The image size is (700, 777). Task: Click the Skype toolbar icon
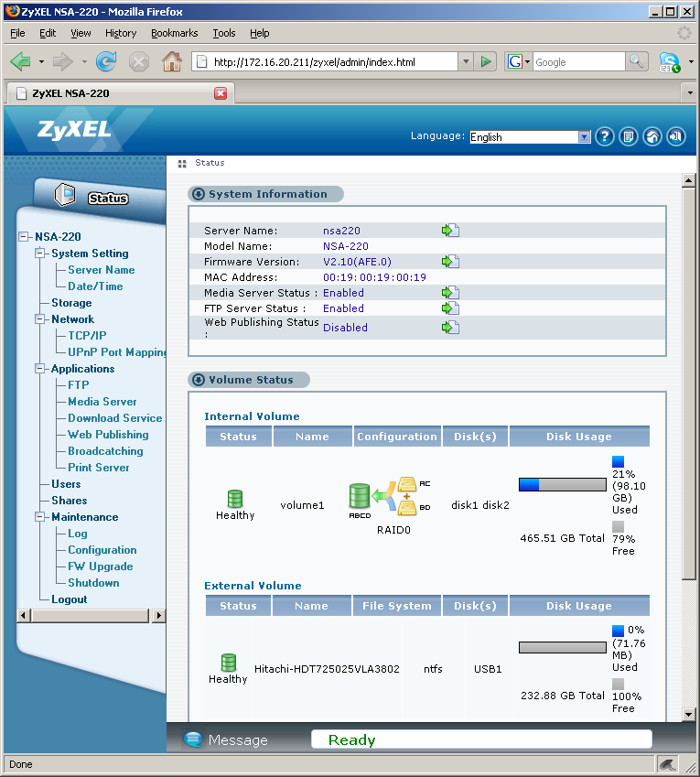tap(669, 62)
